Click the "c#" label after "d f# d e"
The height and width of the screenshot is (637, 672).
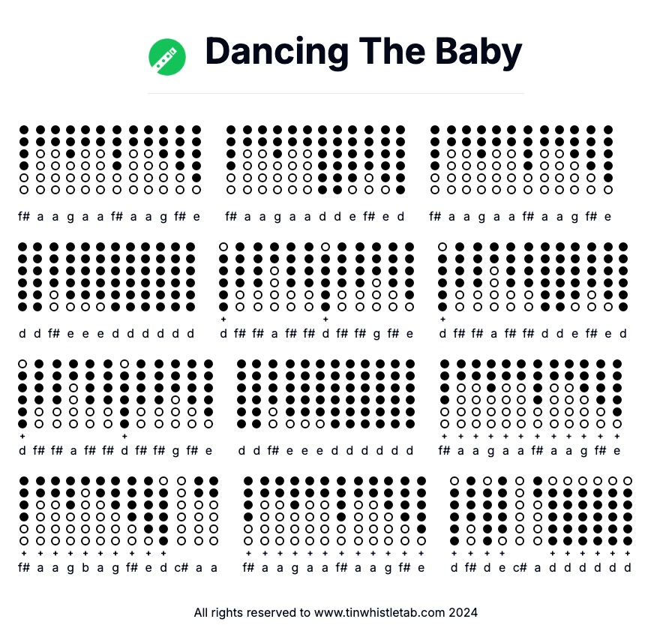[520, 567]
